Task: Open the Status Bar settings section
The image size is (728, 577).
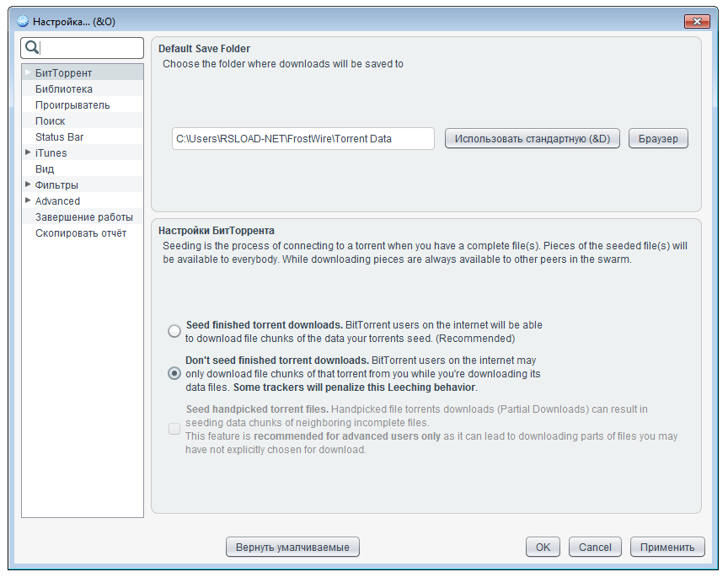Action: 83,137
